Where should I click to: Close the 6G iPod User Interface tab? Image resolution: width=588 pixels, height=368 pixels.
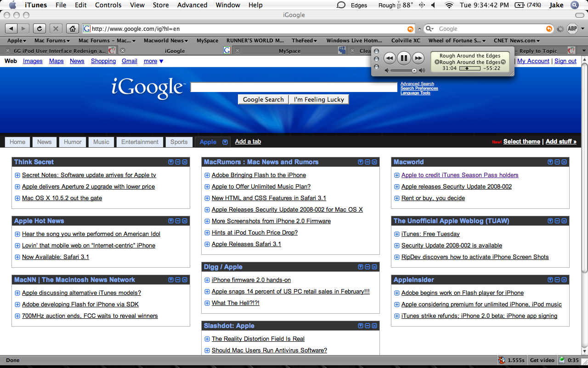pos(8,51)
